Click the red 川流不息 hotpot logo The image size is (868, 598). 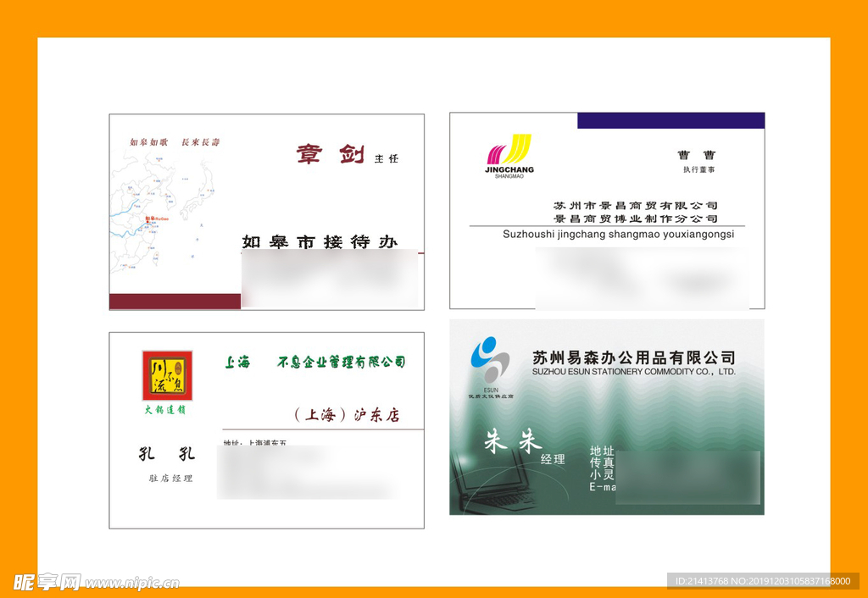167,375
